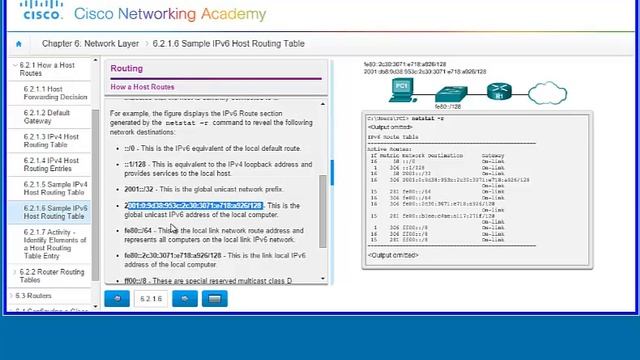Click fe80::2c30:3071:e718:a926/128 bullet text
Image resolution: width=640 pixels, height=360 pixels.
coord(215,260)
